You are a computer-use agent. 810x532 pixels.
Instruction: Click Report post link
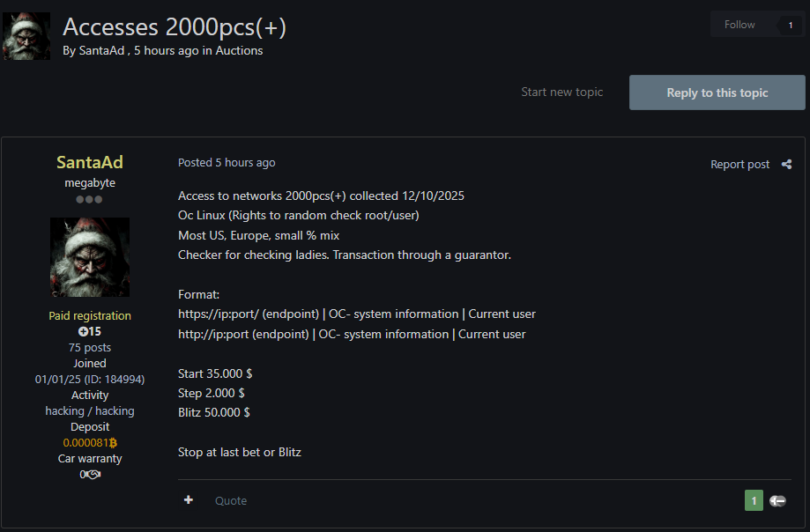point(739,164)
